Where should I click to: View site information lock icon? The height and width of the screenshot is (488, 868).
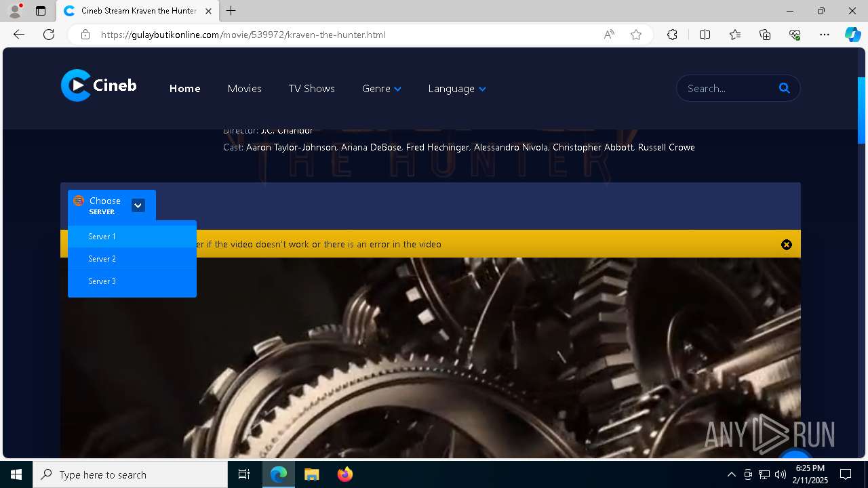click(x=85, y=35)
